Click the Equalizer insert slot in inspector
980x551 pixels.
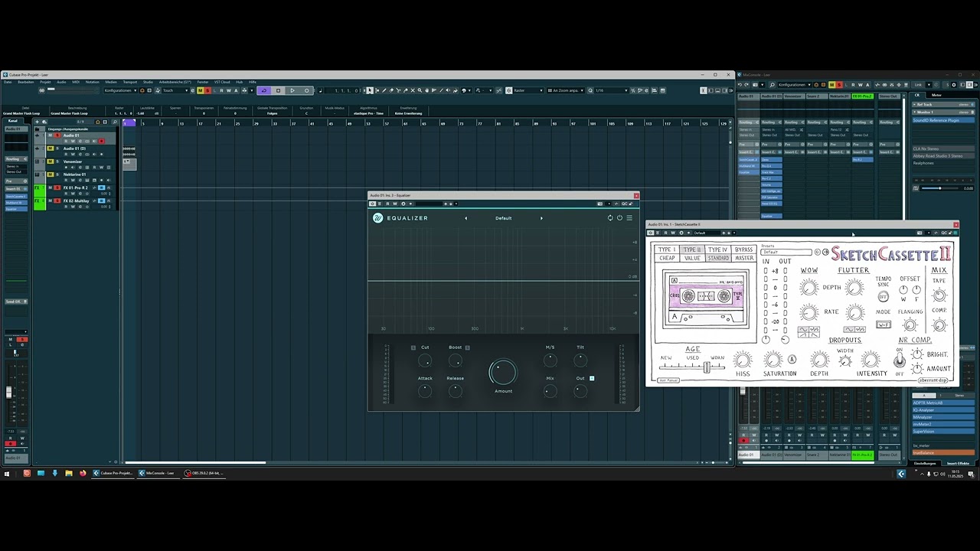tap(16, 209)
